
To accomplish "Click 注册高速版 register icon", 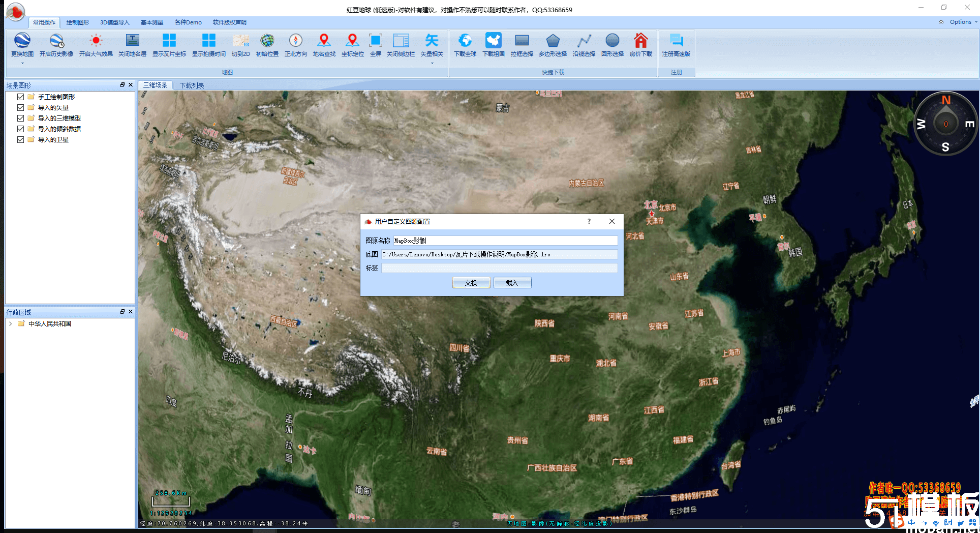I will 677,40.
